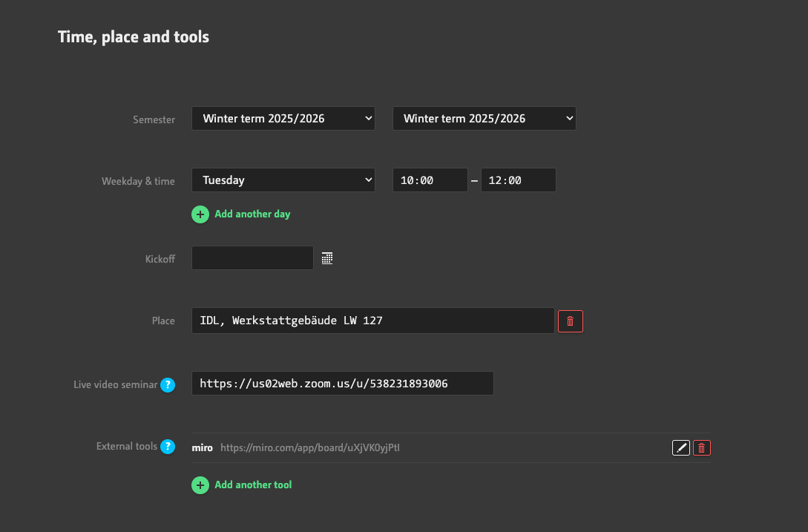Click the 12:00 end time field
The image size is (808, 532).
click(519, 180)
